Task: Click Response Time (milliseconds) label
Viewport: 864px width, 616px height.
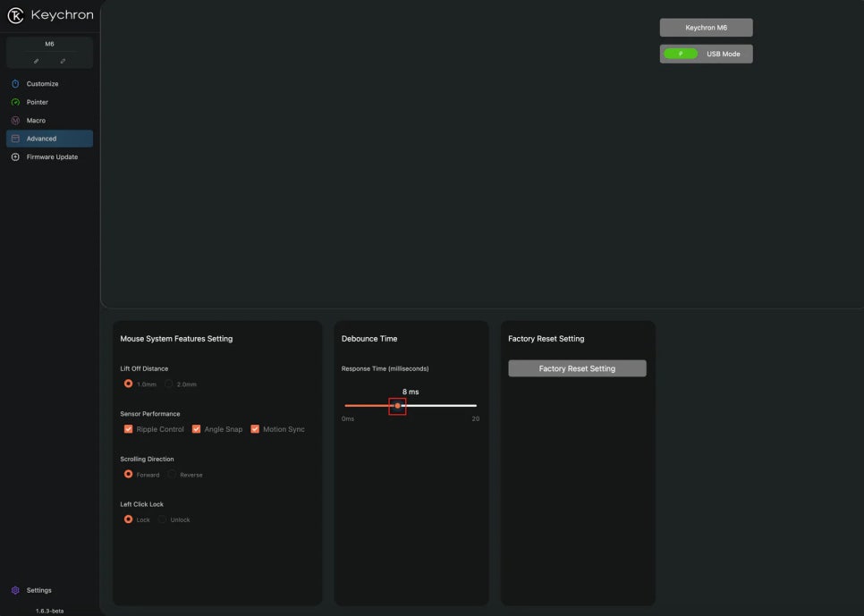Action: click(x=385, y=368)
